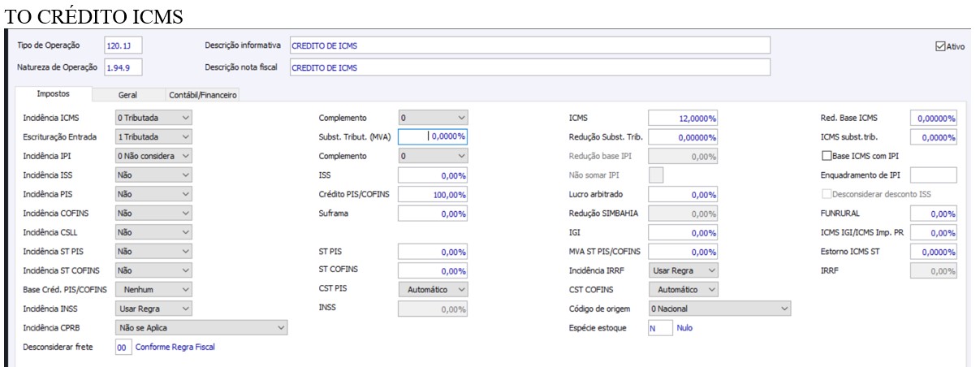Open the Geral tab
This screenshot has width=980, height=367.
coord(127,95)
